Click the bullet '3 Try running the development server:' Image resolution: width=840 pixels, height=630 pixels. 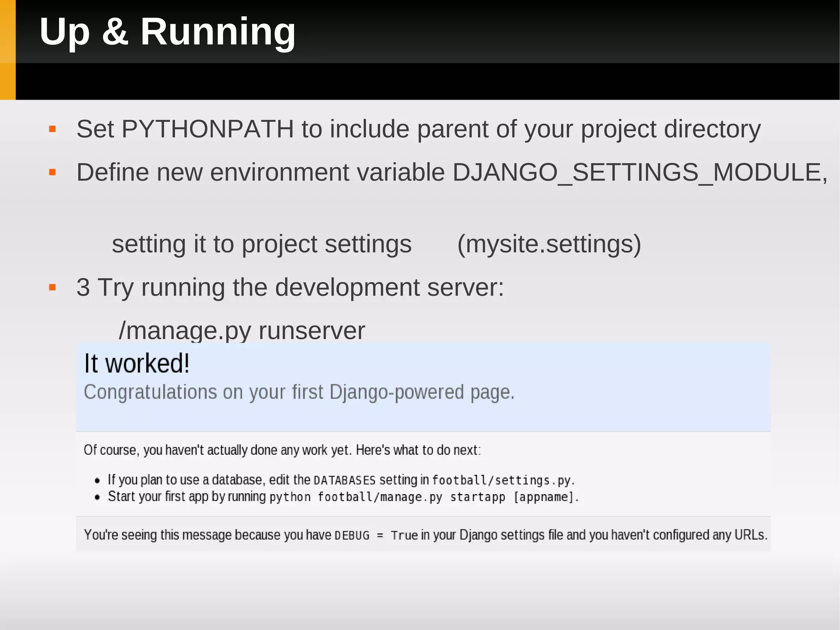[290, 287]
